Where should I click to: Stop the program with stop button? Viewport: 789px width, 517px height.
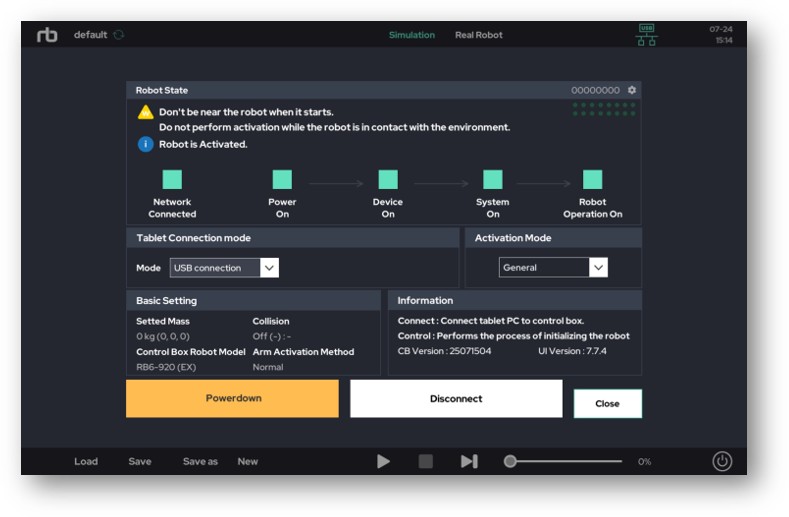point(426,461)
